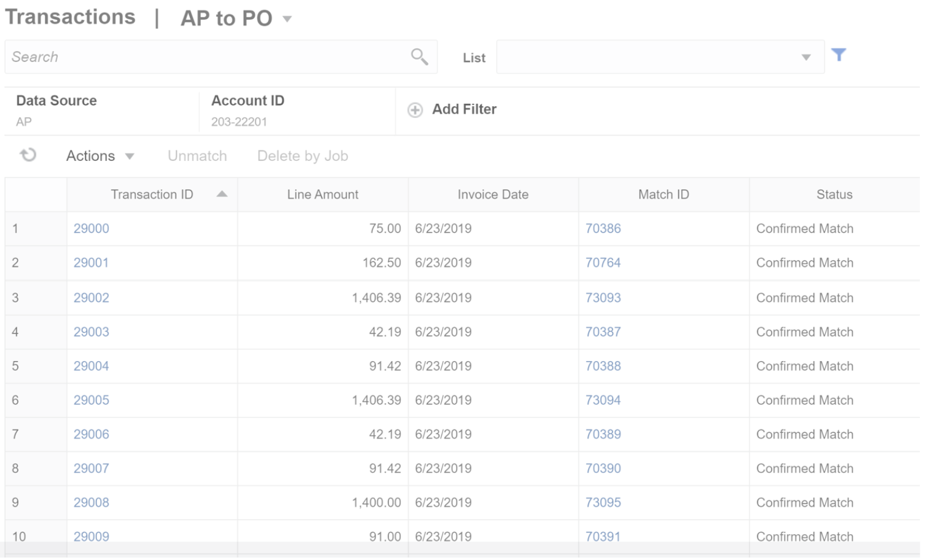This screenshot has height=560, width=929.
Task: Open Match ID 73093
Action: [603, 297]
